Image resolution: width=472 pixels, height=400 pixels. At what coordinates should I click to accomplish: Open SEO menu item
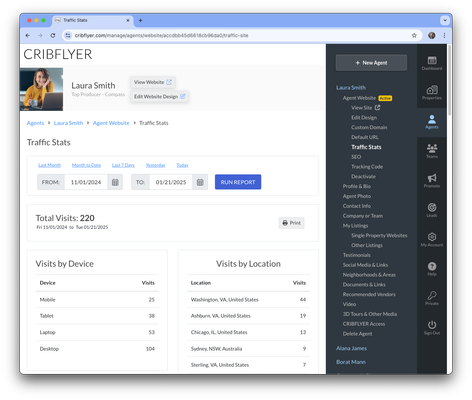[x=356, y=157]
